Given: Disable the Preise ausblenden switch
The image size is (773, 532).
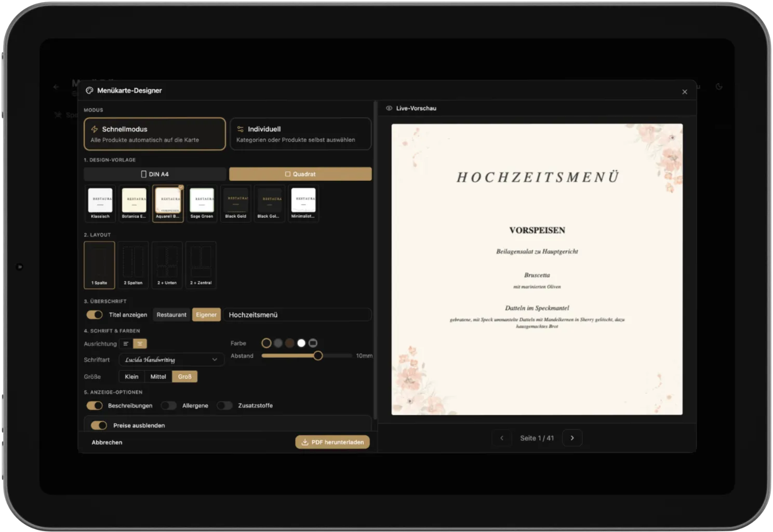Looking at the screenshot, I should (x=99, y=425).
